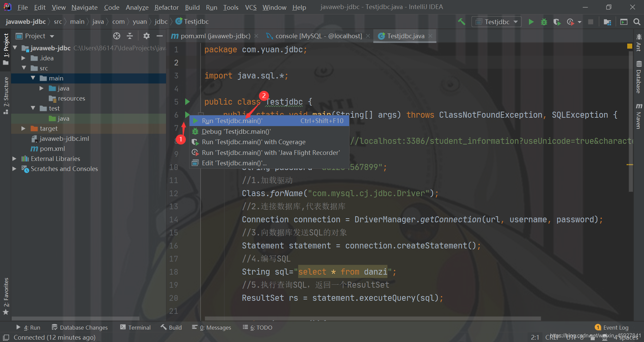Expand Scratches and Consoles
The height and width of the screenshot is (342, 644).
click(x=14, y=169)
